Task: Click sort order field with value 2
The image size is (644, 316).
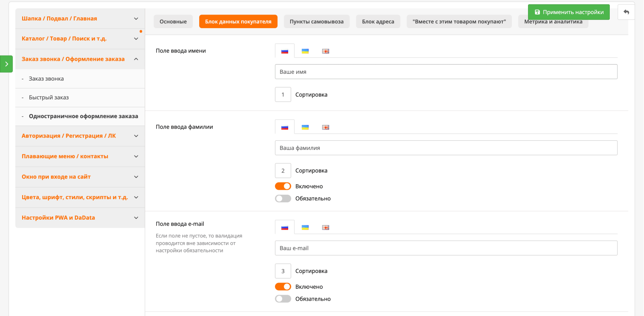Action: [x=283, y=171]
